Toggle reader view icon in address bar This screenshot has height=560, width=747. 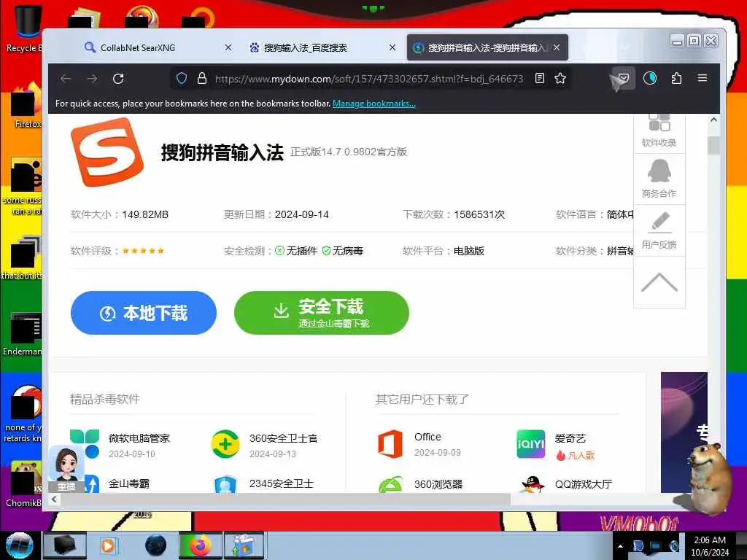(x=540, y=79)
